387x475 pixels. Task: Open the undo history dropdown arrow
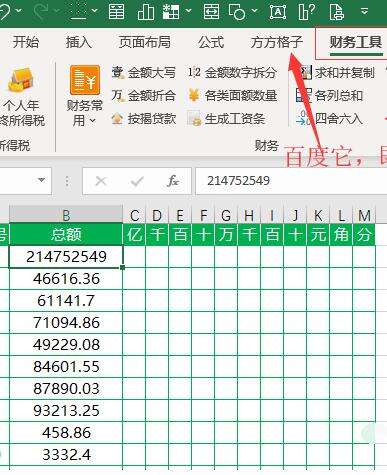coord(19,12)
